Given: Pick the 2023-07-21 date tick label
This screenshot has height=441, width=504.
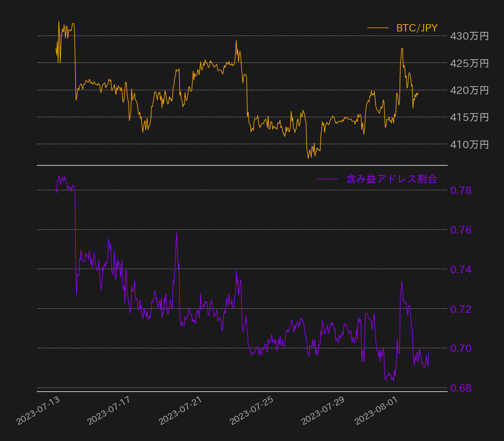Looking at the screenshot, I should point(180,411).
